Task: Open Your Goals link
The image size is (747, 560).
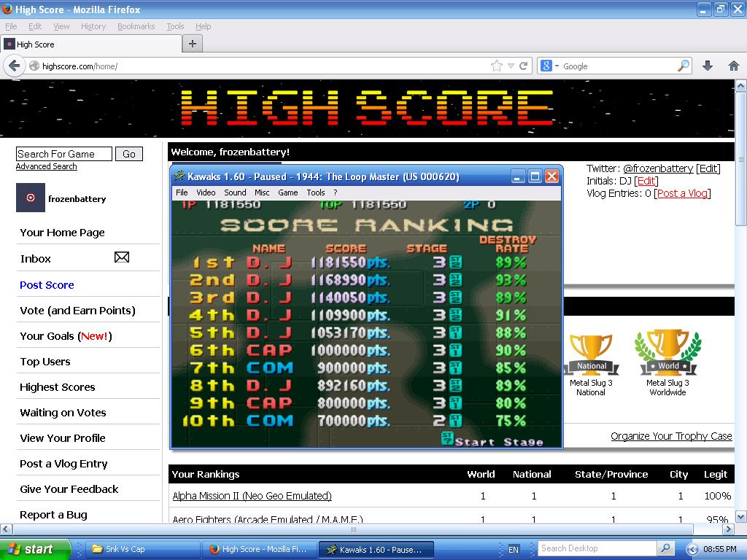Action: [66, 336]
